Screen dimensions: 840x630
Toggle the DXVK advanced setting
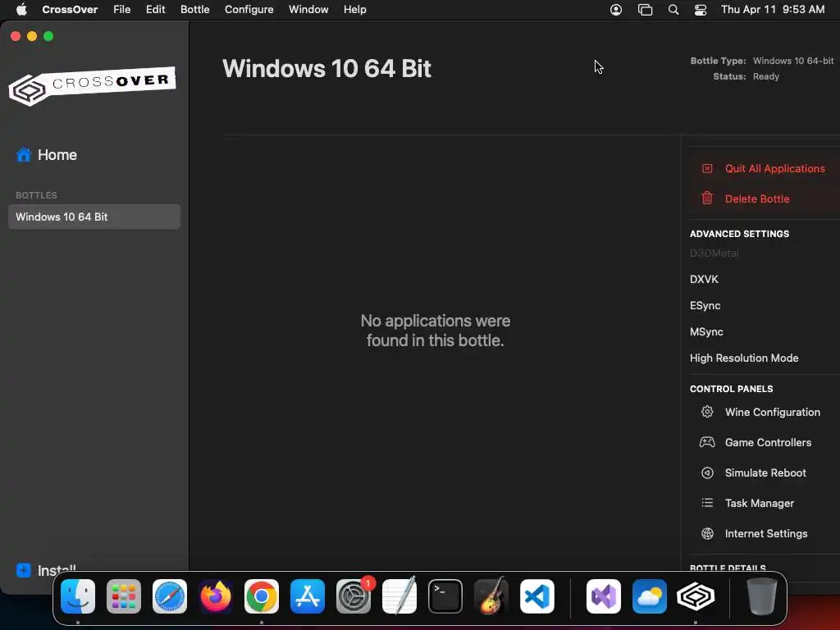(x=704, y=279)
